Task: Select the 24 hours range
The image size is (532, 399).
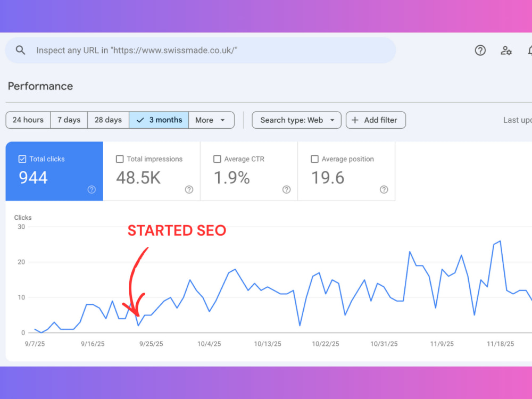Action: click(x=28, y=120)
